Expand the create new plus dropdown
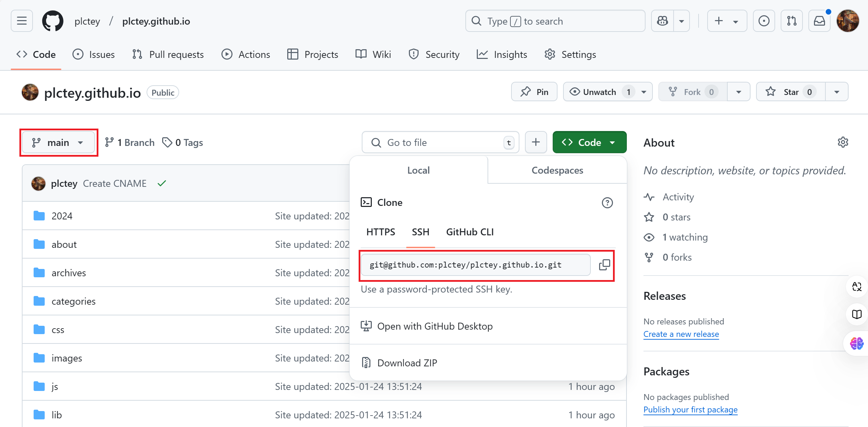 click(727, 21)
